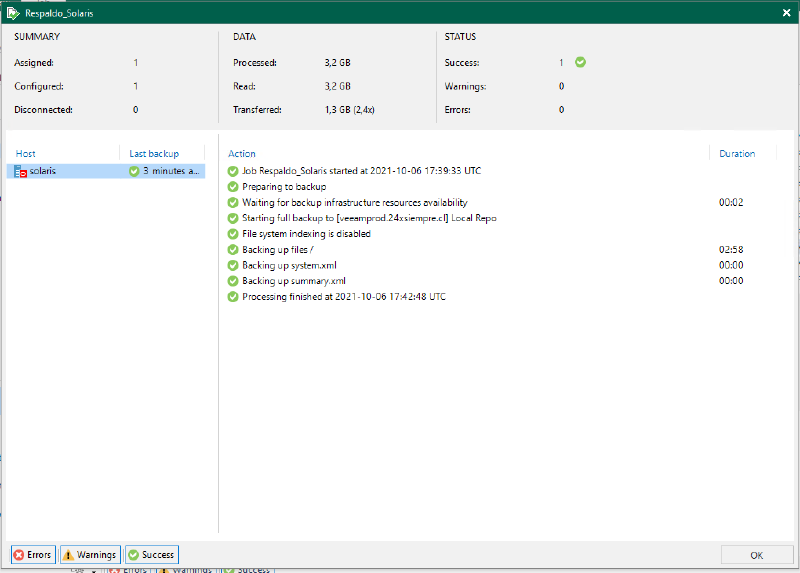The width and height of the screenshot is (800, 573).
Task: Select the 'Backing up system.xml' entry
Action: tap(289, 265)
